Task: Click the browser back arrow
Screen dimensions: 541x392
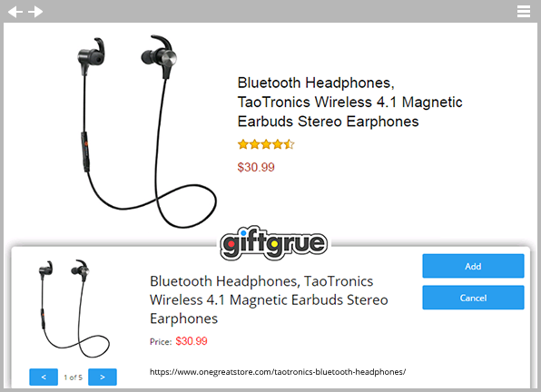Action: (15, 12)
